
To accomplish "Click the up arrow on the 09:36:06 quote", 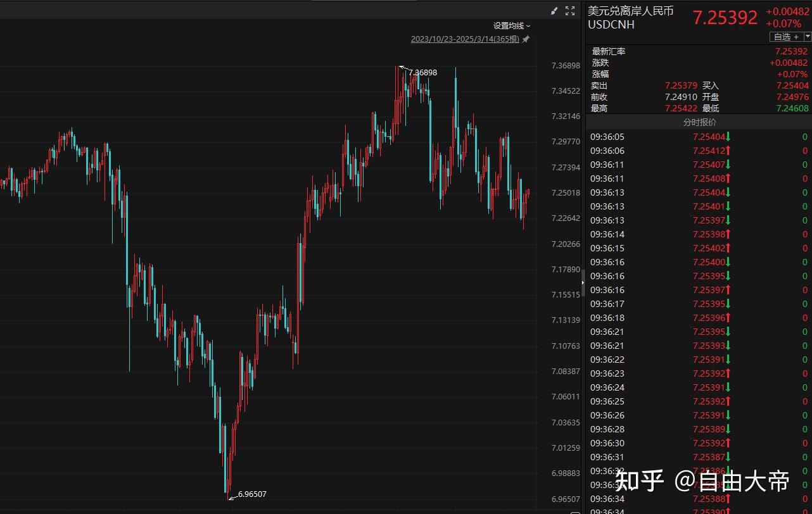I will point(728,151).
